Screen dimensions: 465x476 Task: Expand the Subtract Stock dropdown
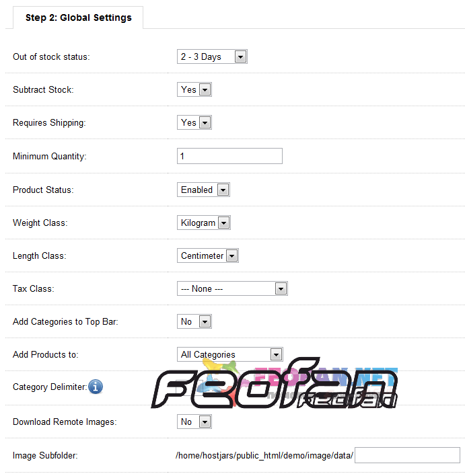click(194, 89)
